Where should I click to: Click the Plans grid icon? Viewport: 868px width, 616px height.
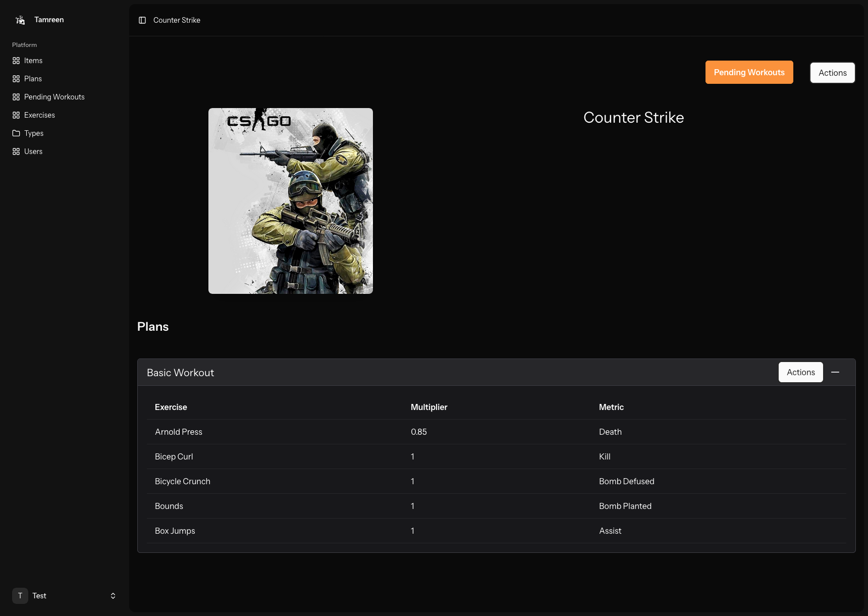[x=16, y=79]
